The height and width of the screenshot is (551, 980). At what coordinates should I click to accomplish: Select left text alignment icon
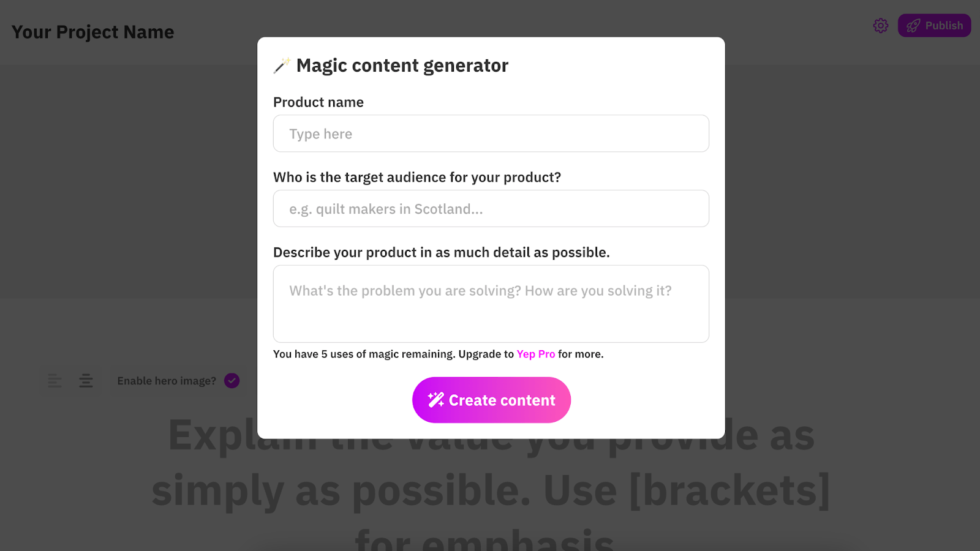[55, 381]
